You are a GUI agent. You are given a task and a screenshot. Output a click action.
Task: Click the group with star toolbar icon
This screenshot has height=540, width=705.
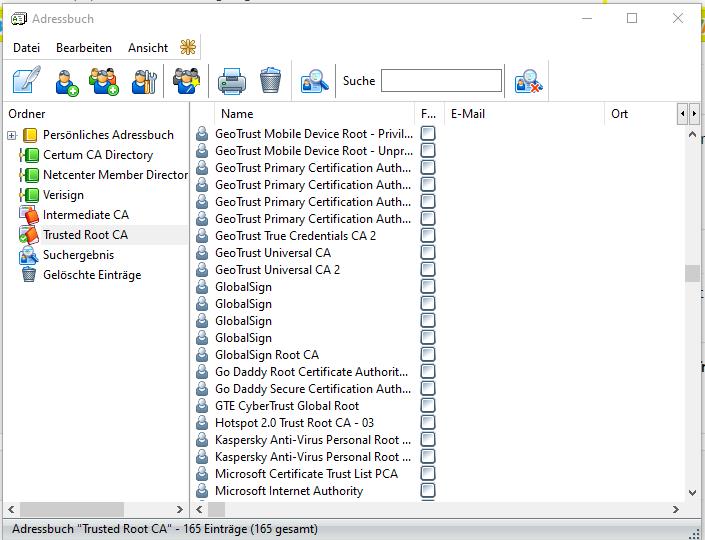(x=186, y=80)
